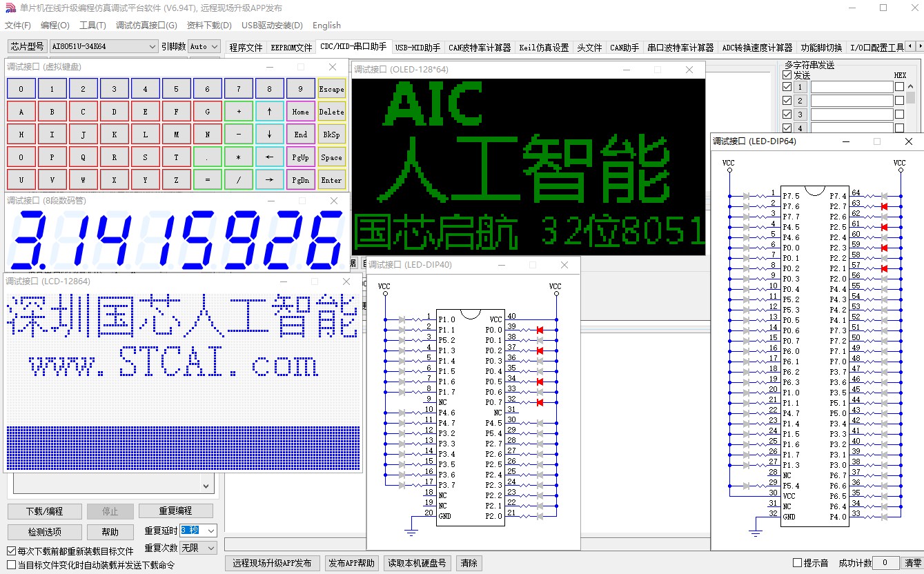The width and height of the screenshot is (924, 574).
Task: Open the 重复延时 seconds dropdown
Action: pos(198,531)
